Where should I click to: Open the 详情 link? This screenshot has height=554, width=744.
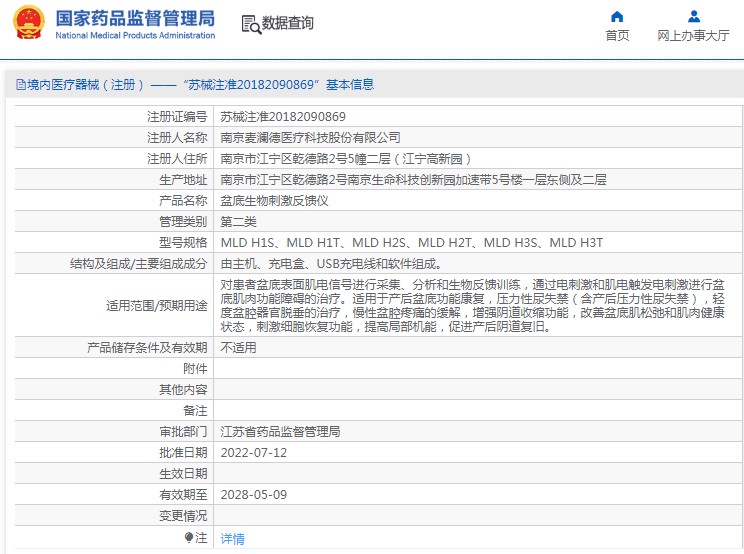pos(232,538)
